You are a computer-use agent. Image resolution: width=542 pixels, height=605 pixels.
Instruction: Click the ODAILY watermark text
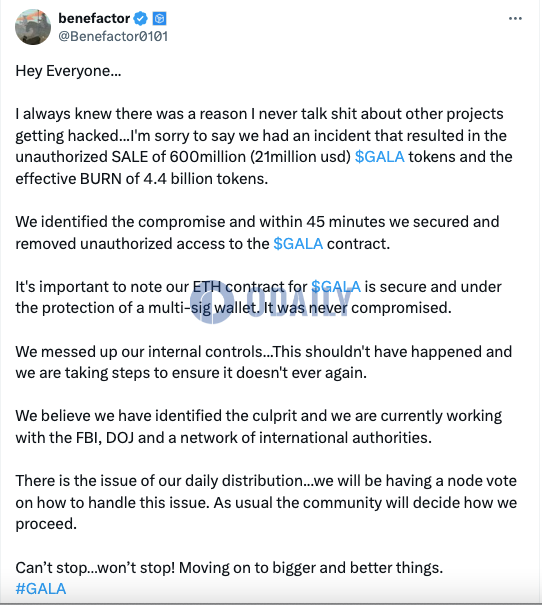[299, 302]
